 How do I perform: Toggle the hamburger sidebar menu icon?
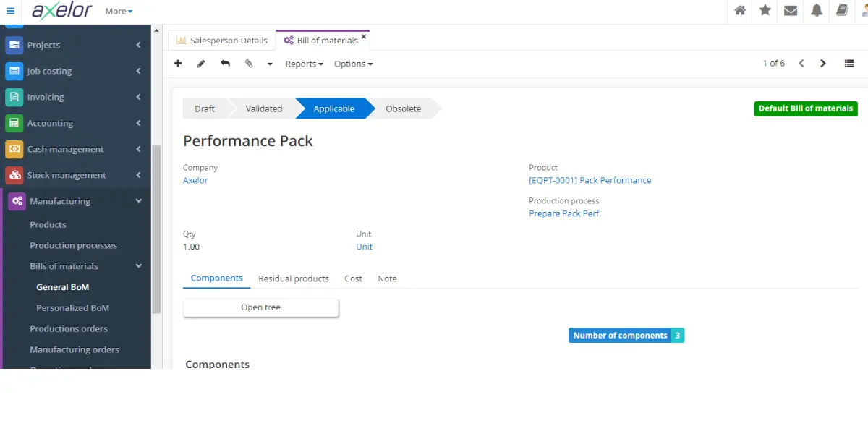pyautogui.click(x=10, y=11)
